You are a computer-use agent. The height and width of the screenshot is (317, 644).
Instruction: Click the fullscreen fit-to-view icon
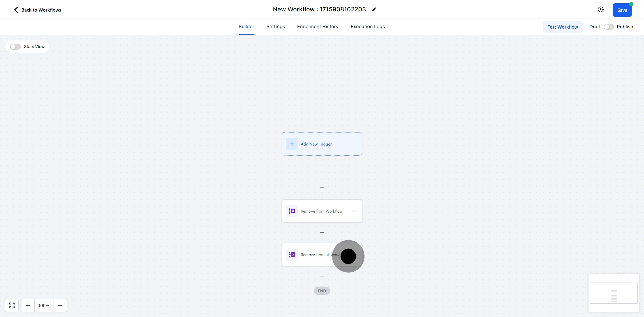(x=12, y=305)
